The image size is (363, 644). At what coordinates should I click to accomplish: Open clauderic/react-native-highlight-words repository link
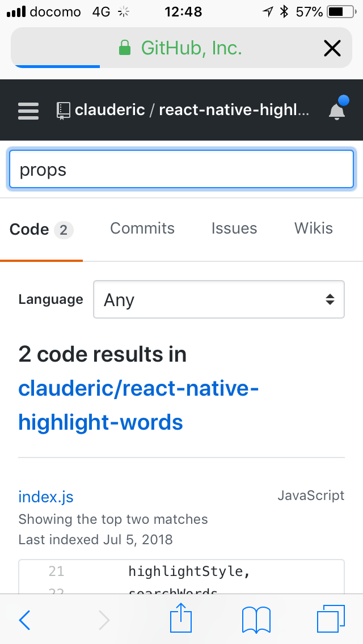(138, 405)
